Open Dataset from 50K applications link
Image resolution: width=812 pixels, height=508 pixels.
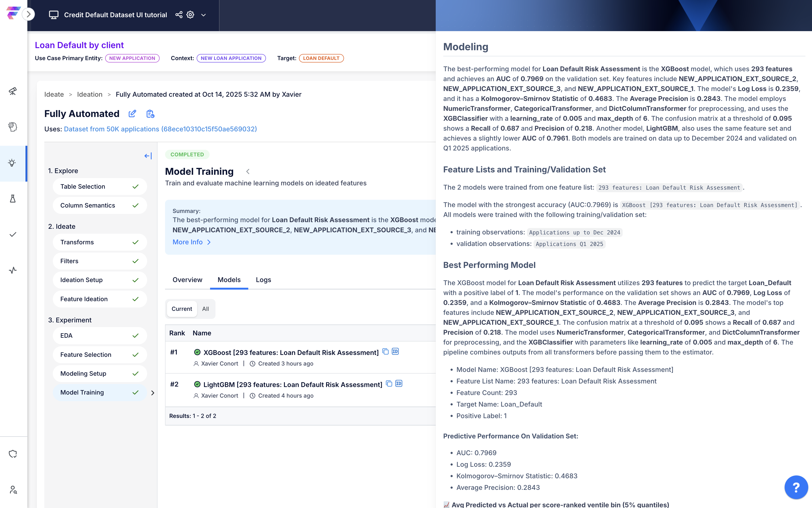point(160,129)
